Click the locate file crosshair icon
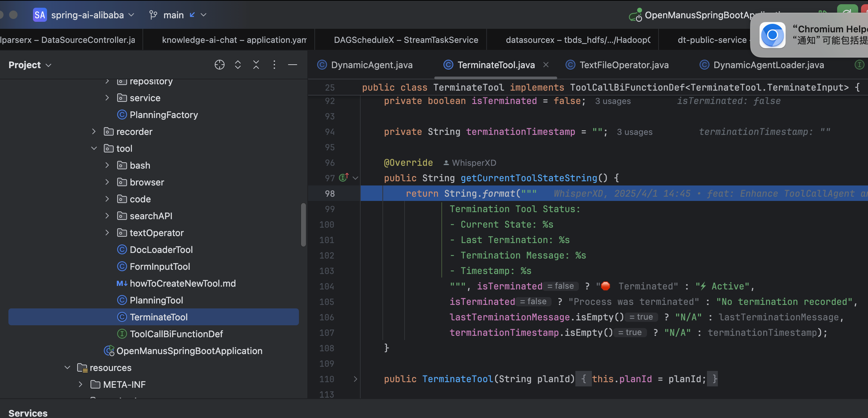 (219, 65)
